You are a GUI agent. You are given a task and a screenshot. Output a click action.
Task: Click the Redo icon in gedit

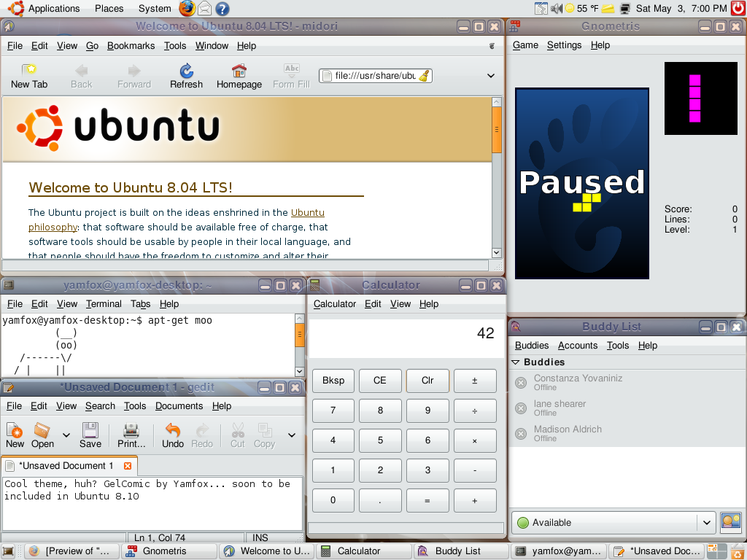click(202, 435)
